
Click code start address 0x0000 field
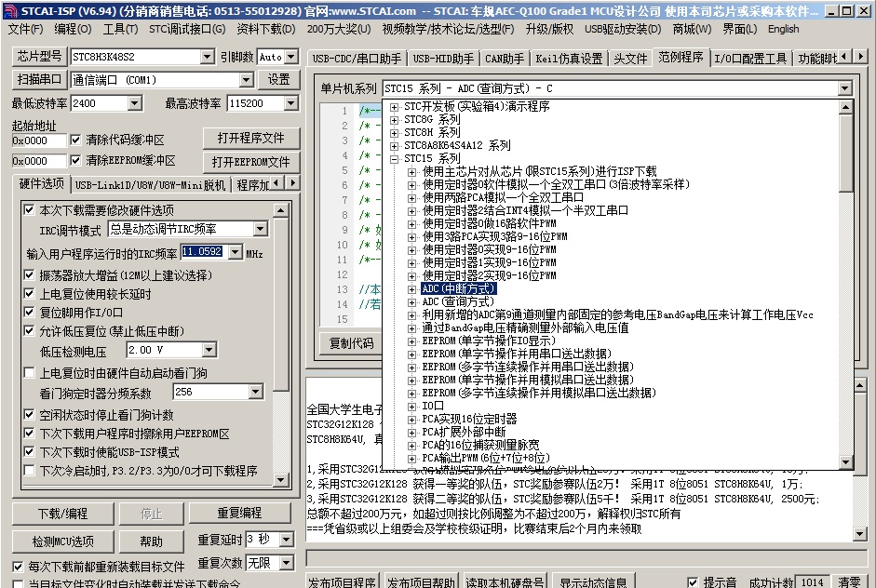39,140
